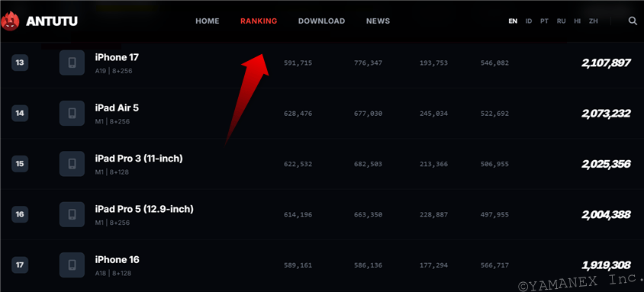The height and width of the screenshot is (292, 644).
Task: Open the DOWNLOAD menu item
Action: (x=321, y=21)
